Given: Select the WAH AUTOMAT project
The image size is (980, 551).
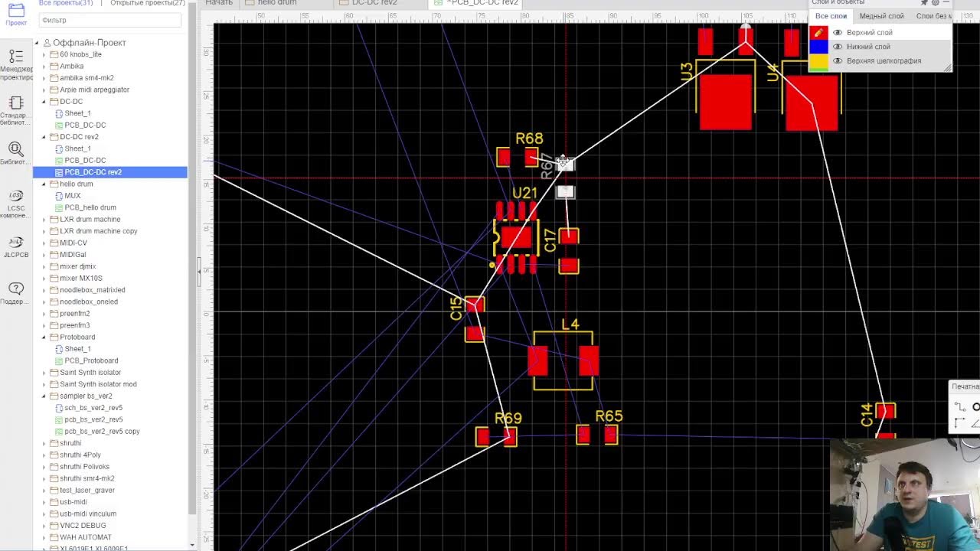Looking at the screenshot, I should point(86,537).
